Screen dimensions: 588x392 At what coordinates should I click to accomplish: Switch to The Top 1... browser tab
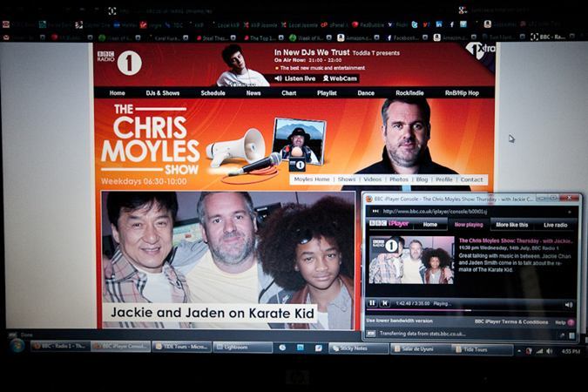point(262,37)
